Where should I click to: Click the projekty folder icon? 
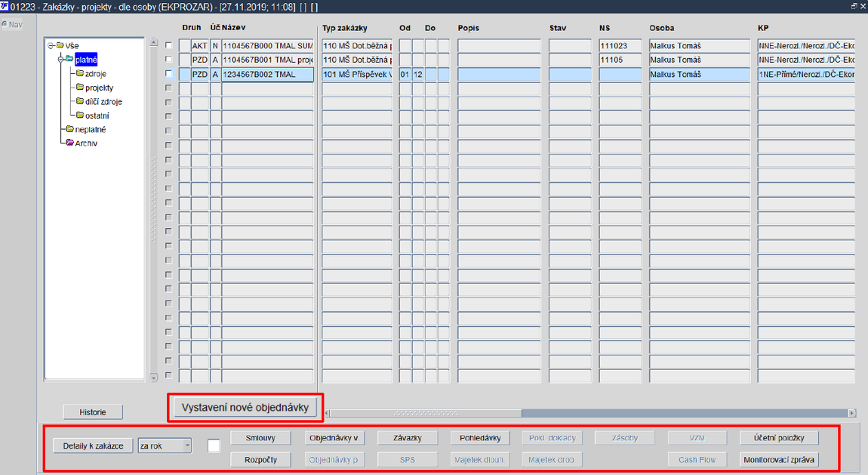click(80, 87)
